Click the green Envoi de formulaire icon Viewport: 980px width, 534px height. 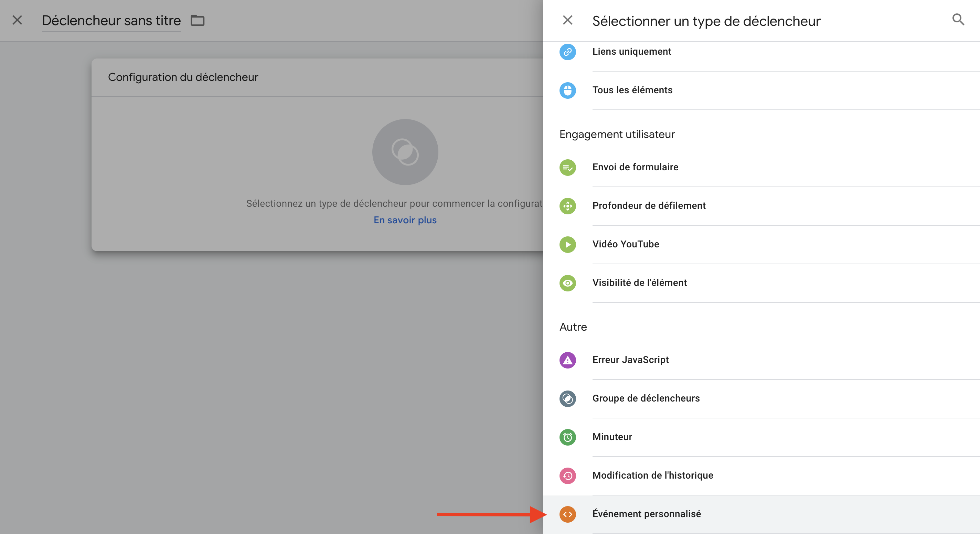[567, 167]
